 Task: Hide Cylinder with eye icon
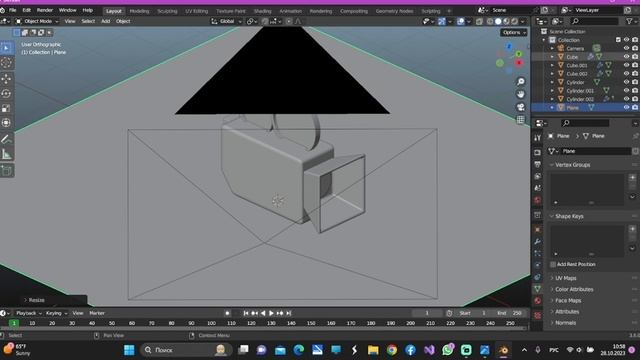coord(626,82)
